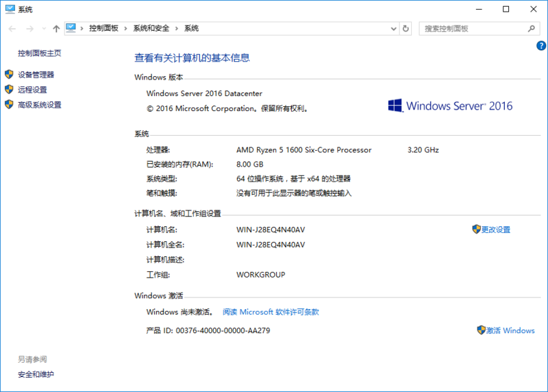Expand chevron after 系统和安全 in breadcrumb
The width and height of the screenshot is (548, 392).
pos(177,28)
